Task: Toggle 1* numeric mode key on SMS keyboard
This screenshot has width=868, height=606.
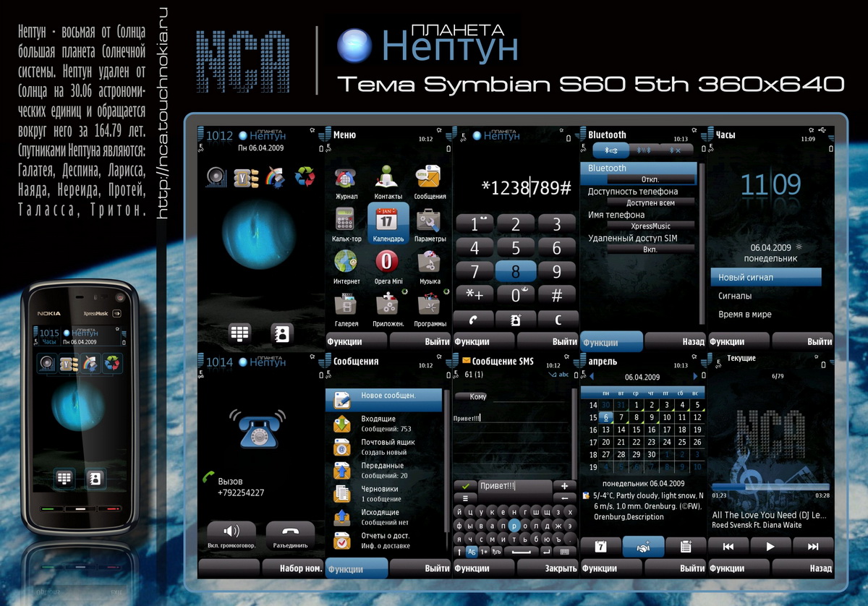Action: pos(484,551)
